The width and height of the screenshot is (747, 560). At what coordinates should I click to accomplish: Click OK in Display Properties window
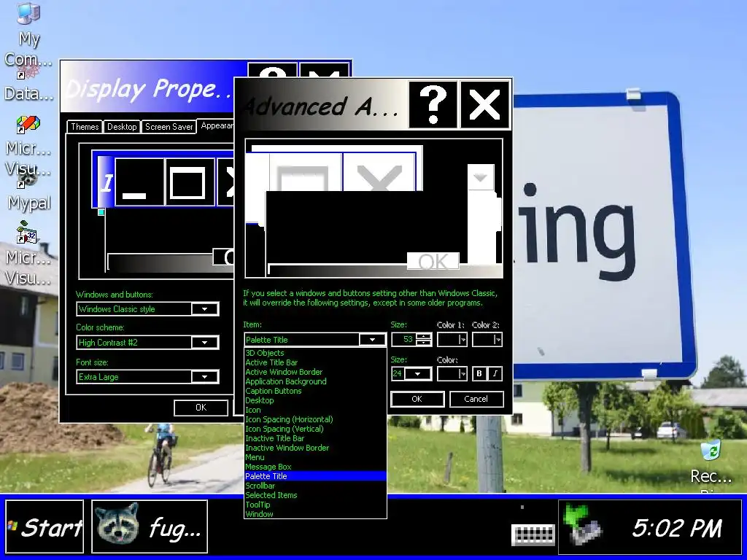[201, 408]
